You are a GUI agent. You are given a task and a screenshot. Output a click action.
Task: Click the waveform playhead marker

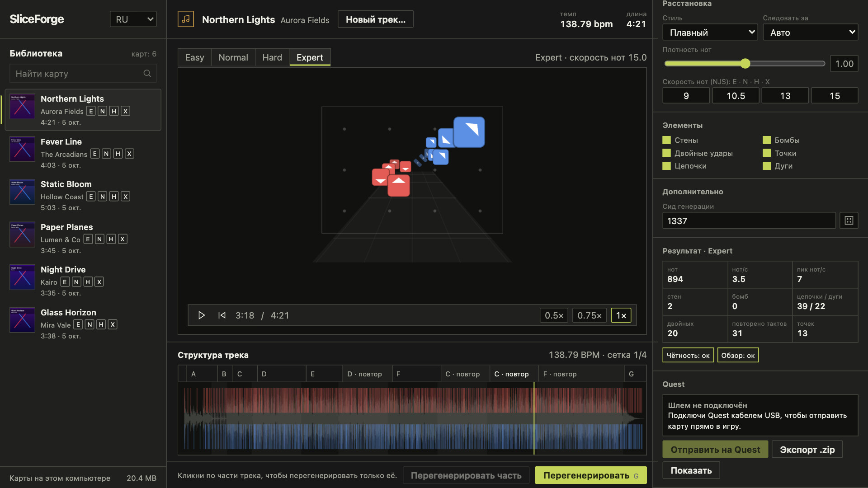pyautogui.click(x=534, y=418)
